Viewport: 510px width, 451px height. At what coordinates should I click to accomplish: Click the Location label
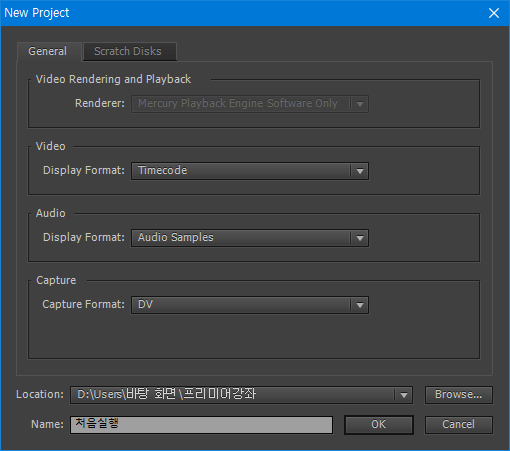pyautogui.click(x=40, y=395)
